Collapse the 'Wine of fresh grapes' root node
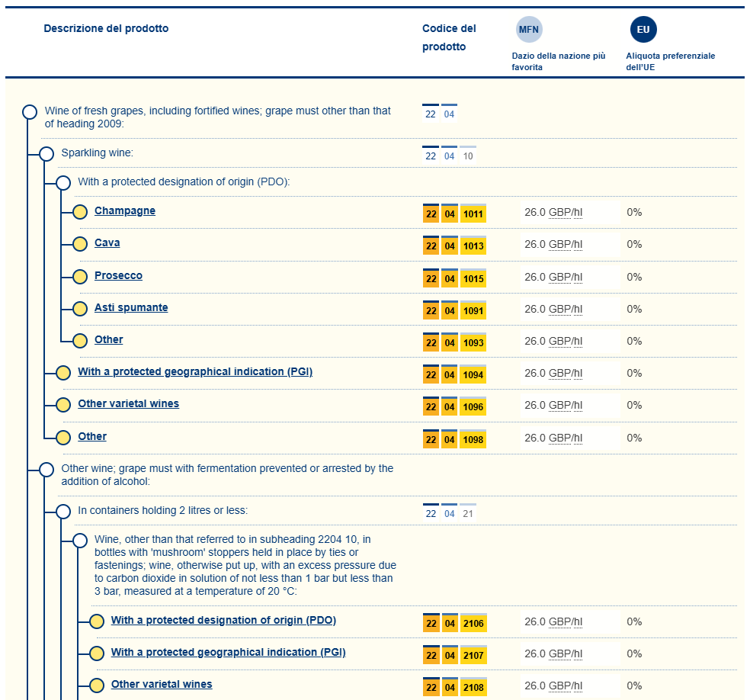750x700 pixels. pyautogui.click(x=30, y=112)
